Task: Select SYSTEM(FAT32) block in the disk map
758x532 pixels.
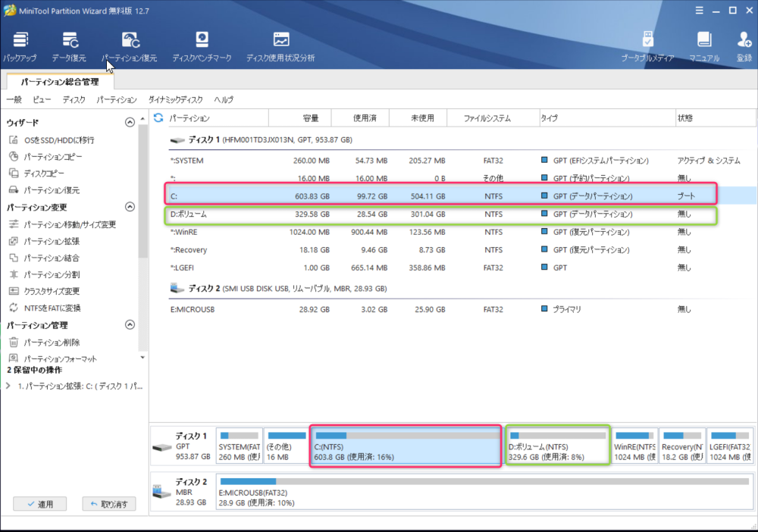Action: click(x=240, y=446)
